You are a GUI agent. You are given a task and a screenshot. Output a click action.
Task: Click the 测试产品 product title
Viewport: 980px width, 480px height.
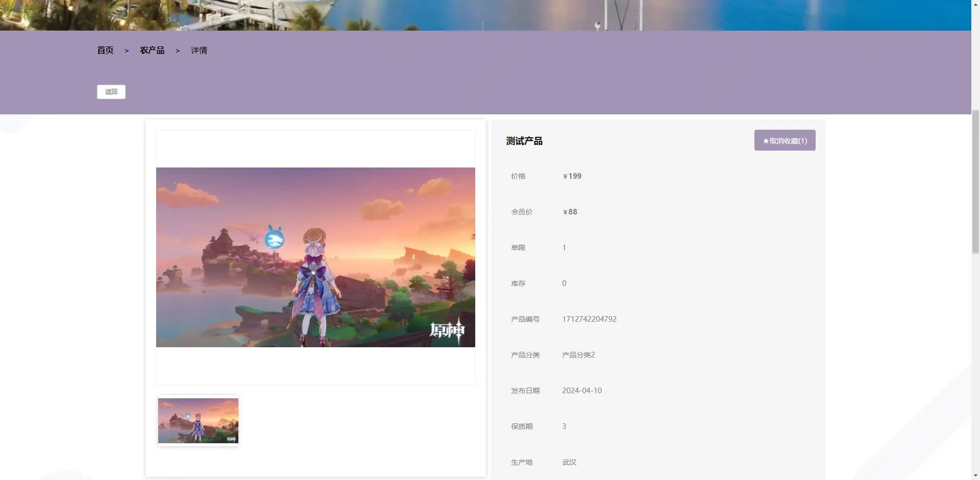[524, 141]
